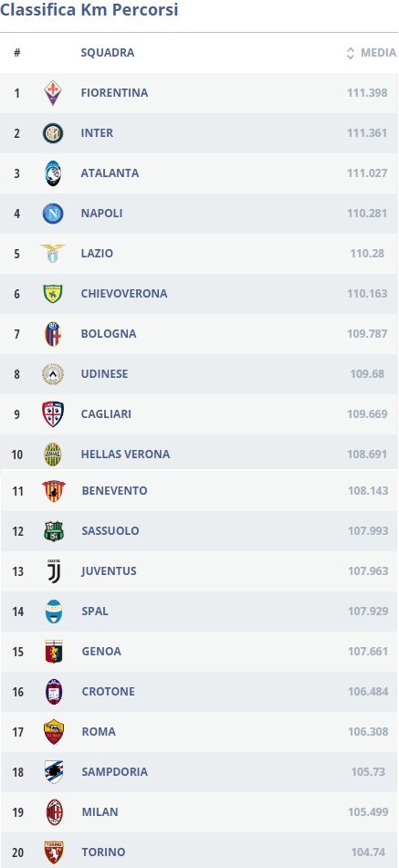Sort the table by MEDIA arrows
399x868 pixels.
point(350,53)
